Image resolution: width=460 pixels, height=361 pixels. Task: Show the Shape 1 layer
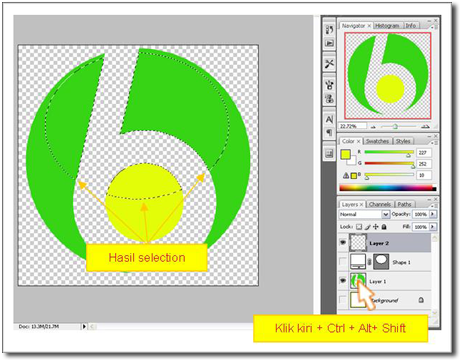coord(343,262)
